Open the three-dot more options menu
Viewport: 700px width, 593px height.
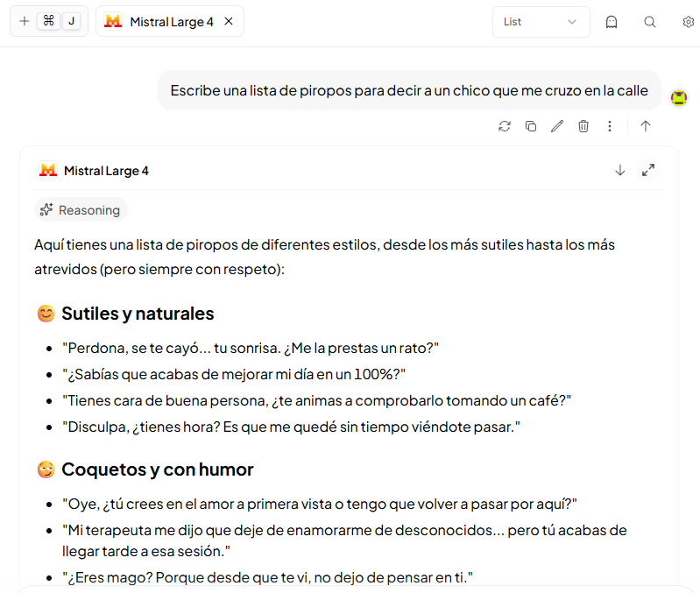(x=610, y=126)
